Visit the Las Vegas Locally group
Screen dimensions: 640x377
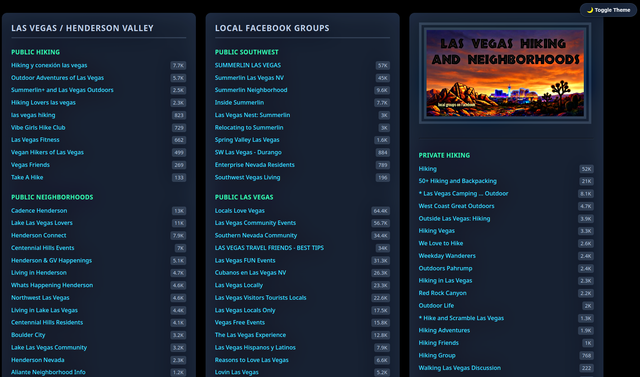[239, 285]
